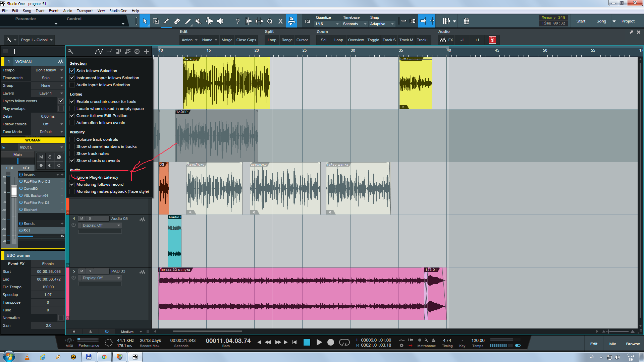This screenshot has width=644, height=362.
Task: Enable Ignore Plug-In Latency checkbox
Action: [x=72, y=177]
